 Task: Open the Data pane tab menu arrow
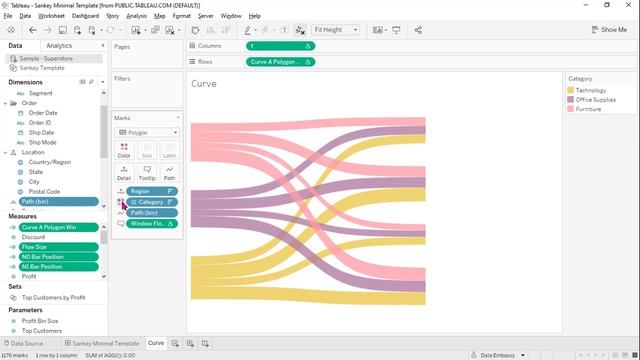point(102,46)
